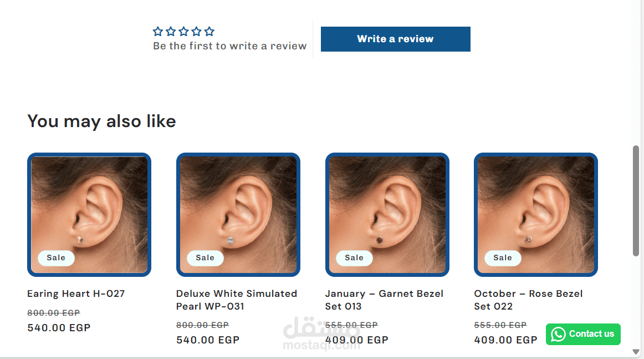
Task: Click the fifth review rating star
Action: pyautogui.click(x=209, y=32)
